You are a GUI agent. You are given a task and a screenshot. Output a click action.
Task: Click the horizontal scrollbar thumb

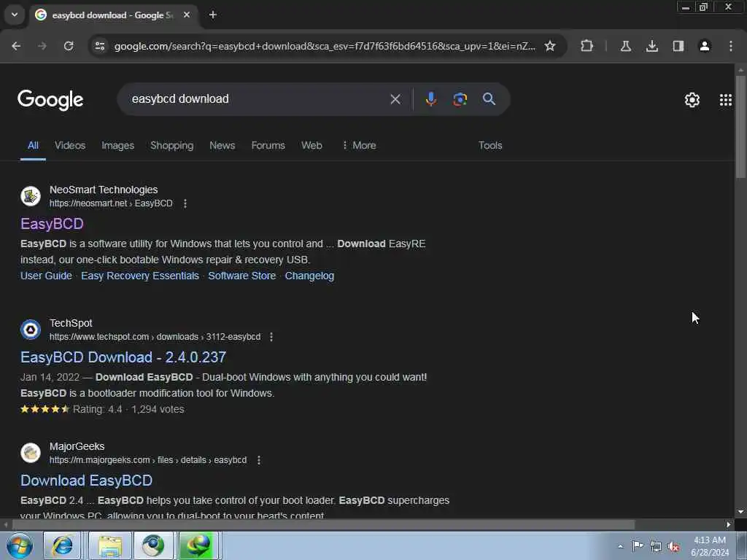tap(323, 525)
